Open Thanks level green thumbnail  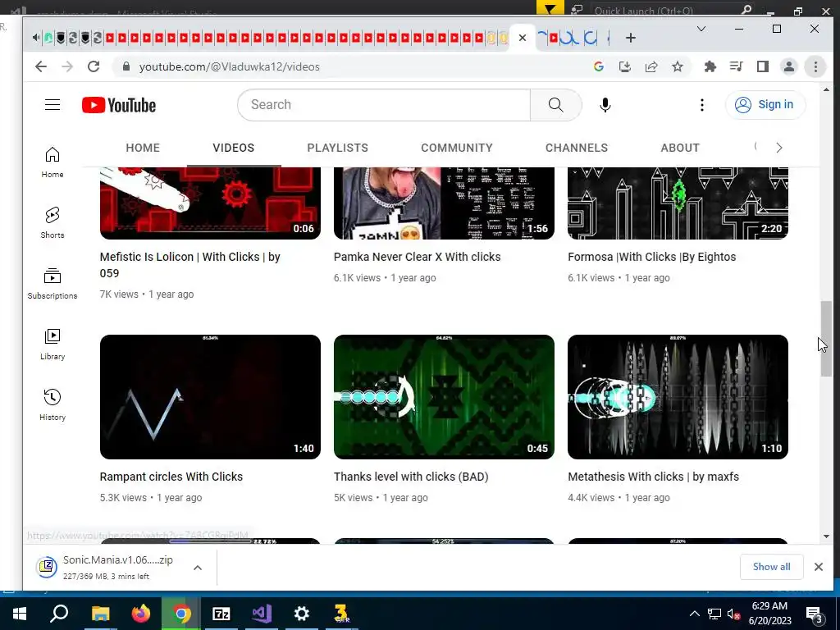(444, 397)
